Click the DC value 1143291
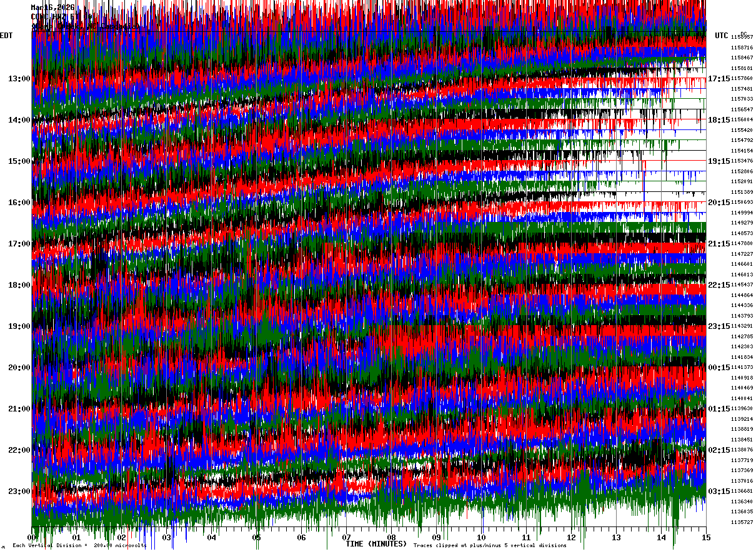Screen dimensions: 756x554 tap(742, 326)
